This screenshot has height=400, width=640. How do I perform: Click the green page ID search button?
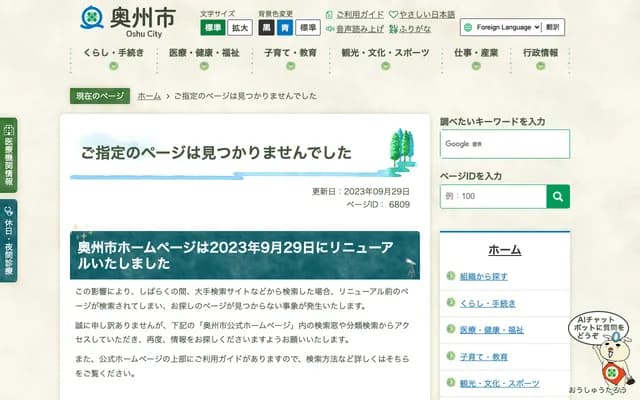coord(558,196)
